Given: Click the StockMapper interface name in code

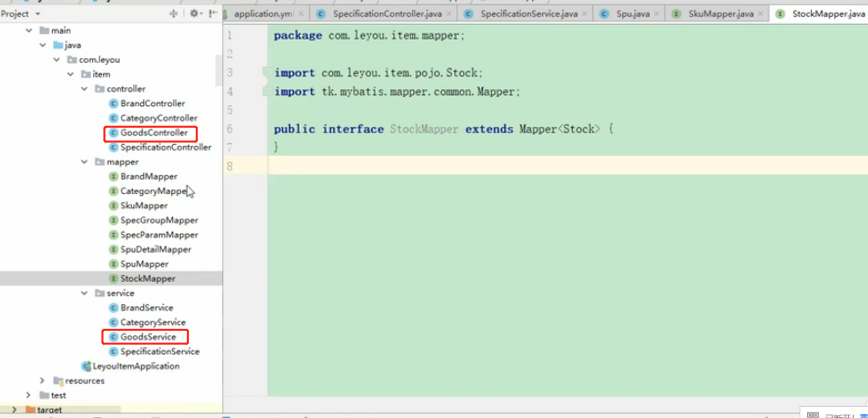Looking at the screenshot, I should coord(424,129).
